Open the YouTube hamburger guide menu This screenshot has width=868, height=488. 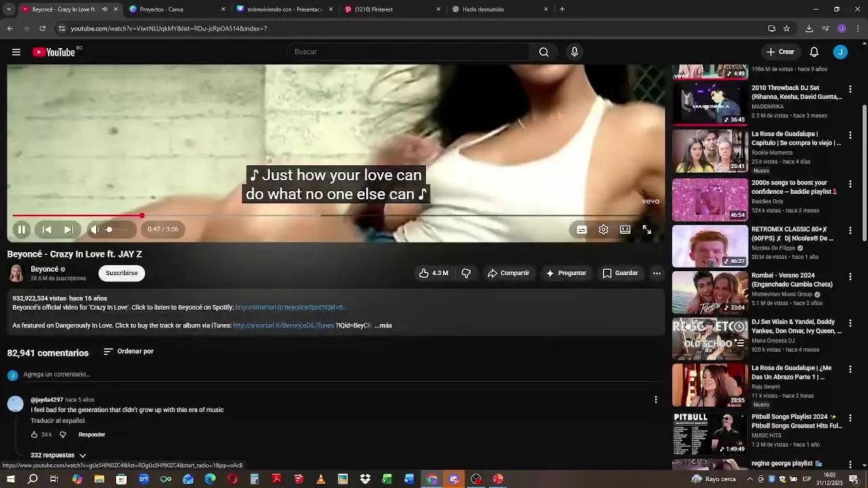pos(16,52)
